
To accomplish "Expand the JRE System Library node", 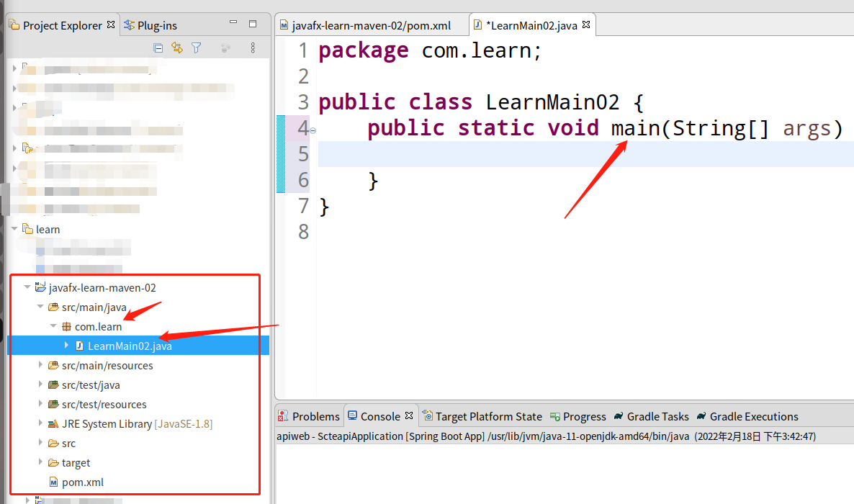I will pos(40,423).
